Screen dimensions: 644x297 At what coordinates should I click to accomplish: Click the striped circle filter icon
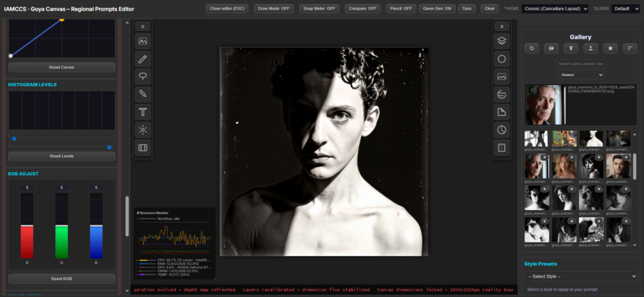click(501, 94)
